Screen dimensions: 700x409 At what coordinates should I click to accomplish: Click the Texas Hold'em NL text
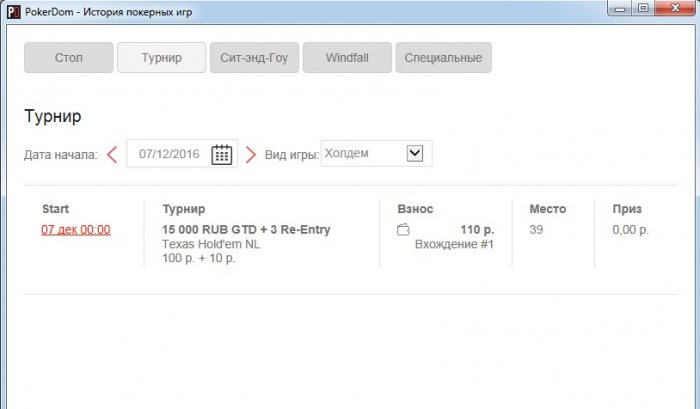click(x=211, y=244)
